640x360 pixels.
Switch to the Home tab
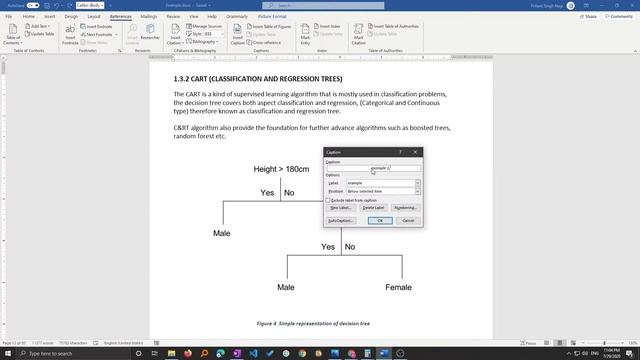(29, 16)
